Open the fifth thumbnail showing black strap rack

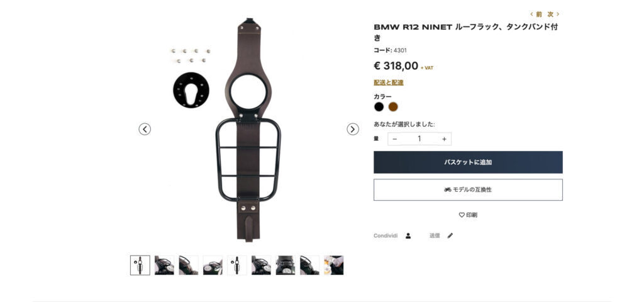pos(237,266)
